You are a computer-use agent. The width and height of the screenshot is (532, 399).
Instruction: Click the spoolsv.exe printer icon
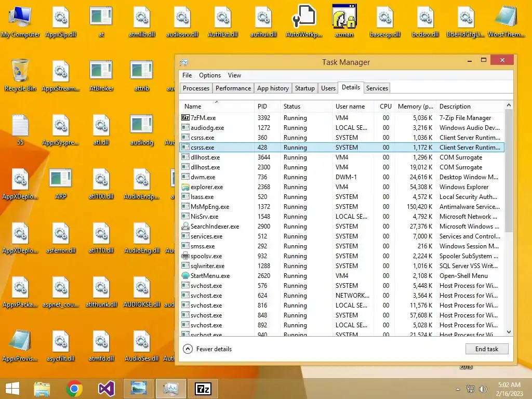coord(185,256)
